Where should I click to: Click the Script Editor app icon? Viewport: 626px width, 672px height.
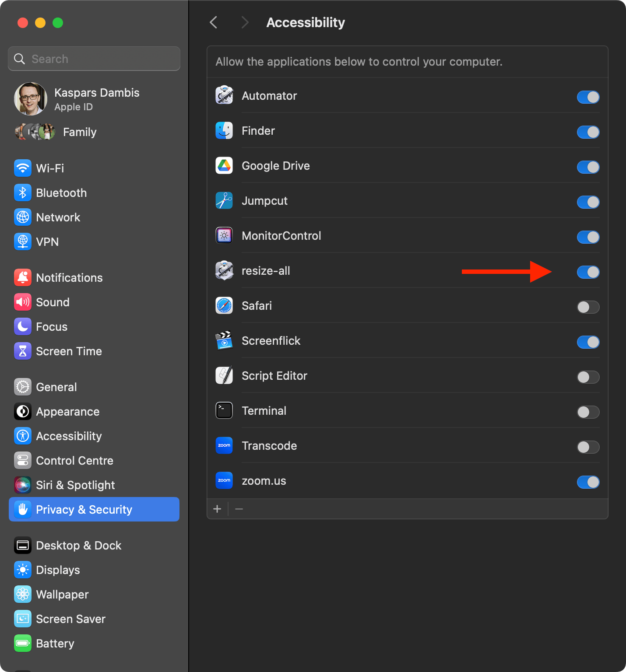pyautogui.click(x=224, y=375)
